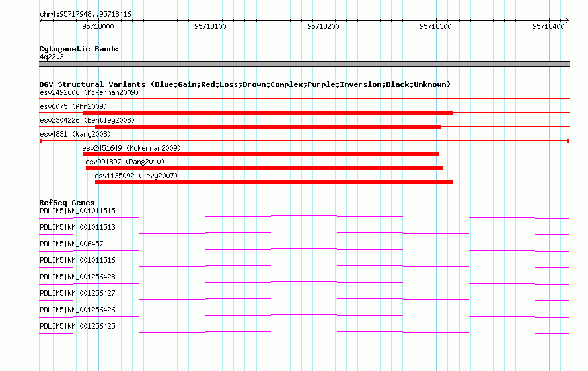
Task: Click the red bar of esv6075
Action: (x=268, y=113)
